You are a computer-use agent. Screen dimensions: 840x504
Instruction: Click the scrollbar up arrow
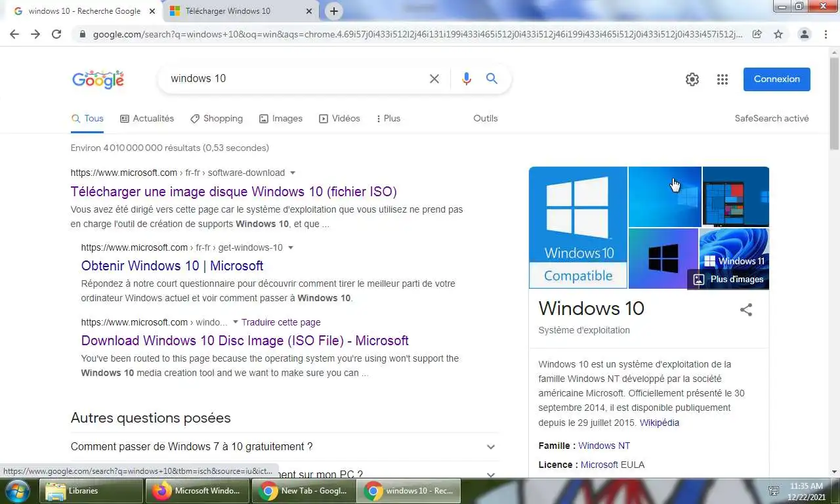pos(834,51)
